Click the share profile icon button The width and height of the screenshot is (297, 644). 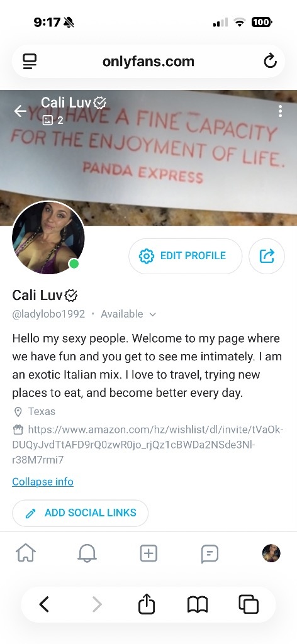click(267, 256)
